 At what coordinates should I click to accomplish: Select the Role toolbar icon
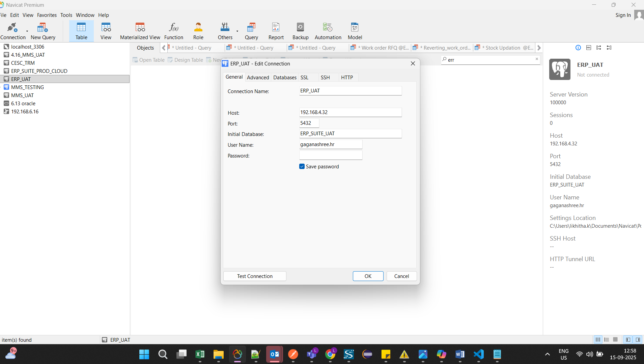click(198, 31)
